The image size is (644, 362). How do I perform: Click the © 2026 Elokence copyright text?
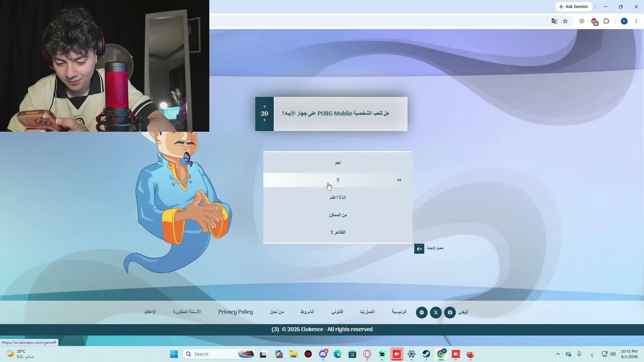coord(327,329)
